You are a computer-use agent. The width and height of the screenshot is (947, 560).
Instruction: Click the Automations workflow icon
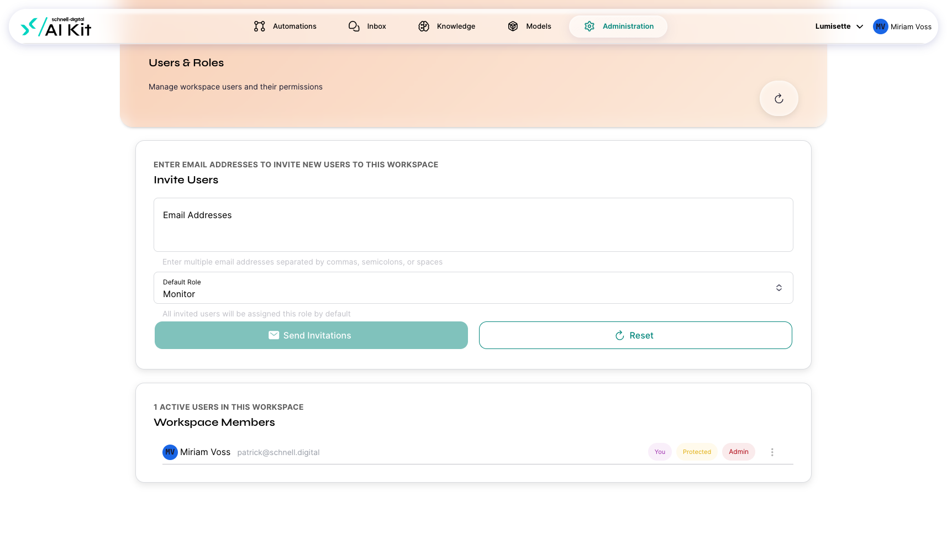[x=260, y=27]
